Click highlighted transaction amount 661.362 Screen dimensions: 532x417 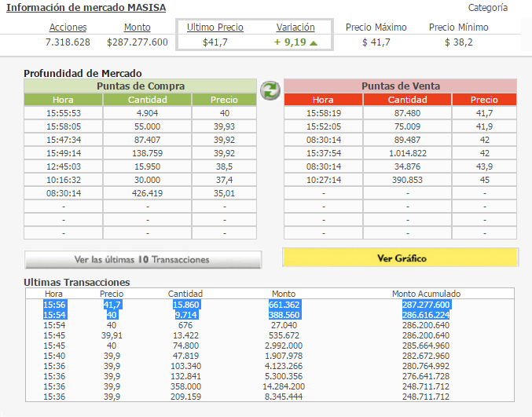click(x=284, y=305)
